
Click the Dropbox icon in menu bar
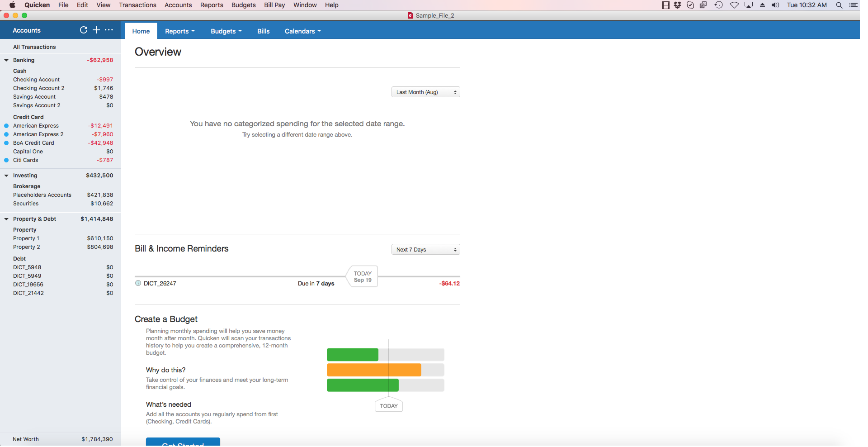click(x=677, y=5)
